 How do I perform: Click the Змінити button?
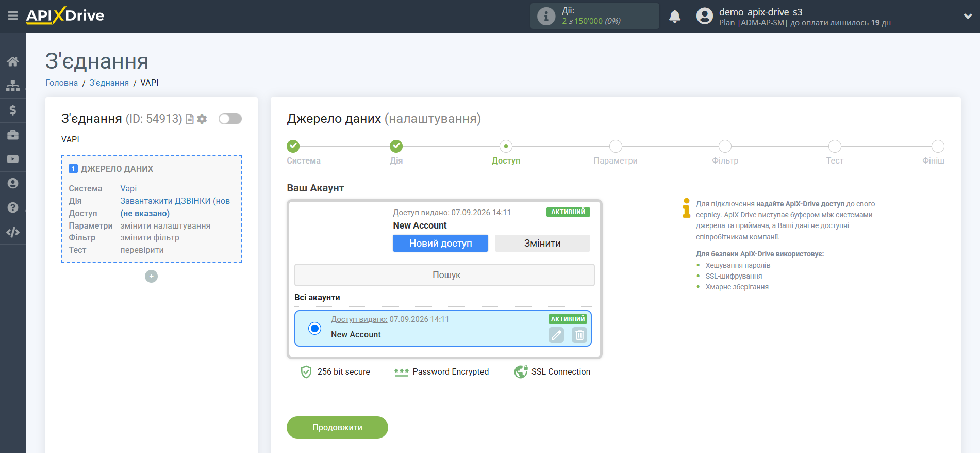coord(542,244)
